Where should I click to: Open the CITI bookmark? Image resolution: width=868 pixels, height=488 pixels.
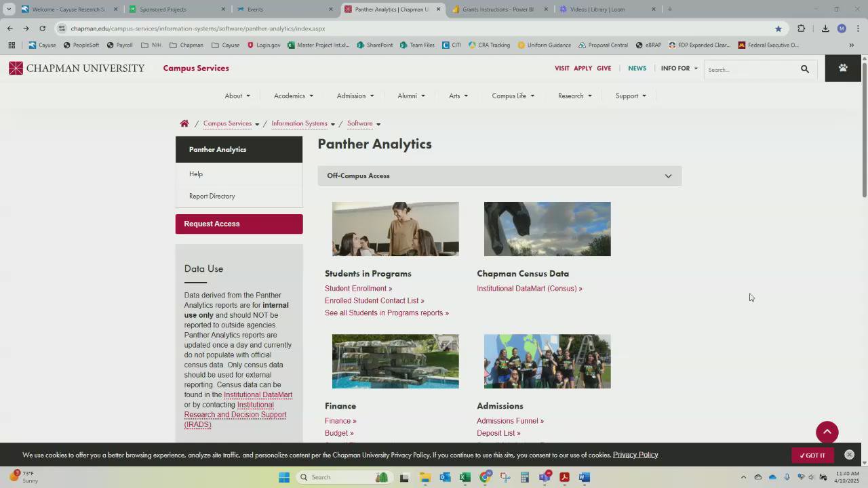click(x=452, y=45)
